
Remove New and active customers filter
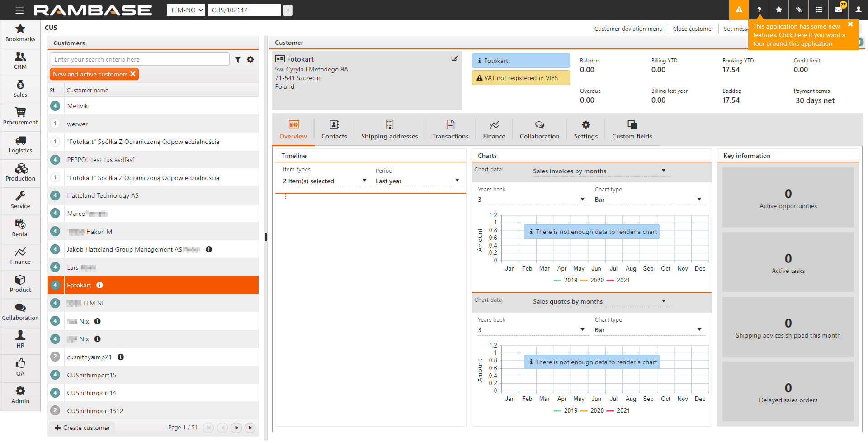click(133, 74)
